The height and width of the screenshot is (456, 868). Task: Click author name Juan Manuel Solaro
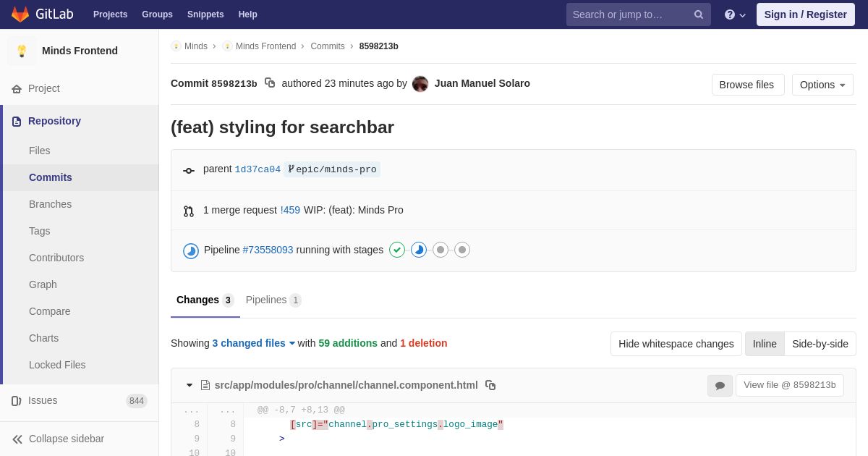482,83
